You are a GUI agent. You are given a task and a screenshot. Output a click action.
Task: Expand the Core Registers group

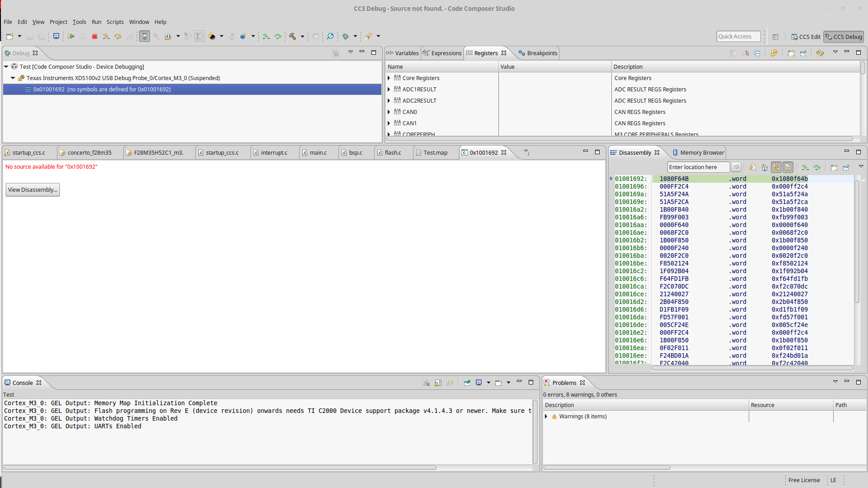[389, 78]
